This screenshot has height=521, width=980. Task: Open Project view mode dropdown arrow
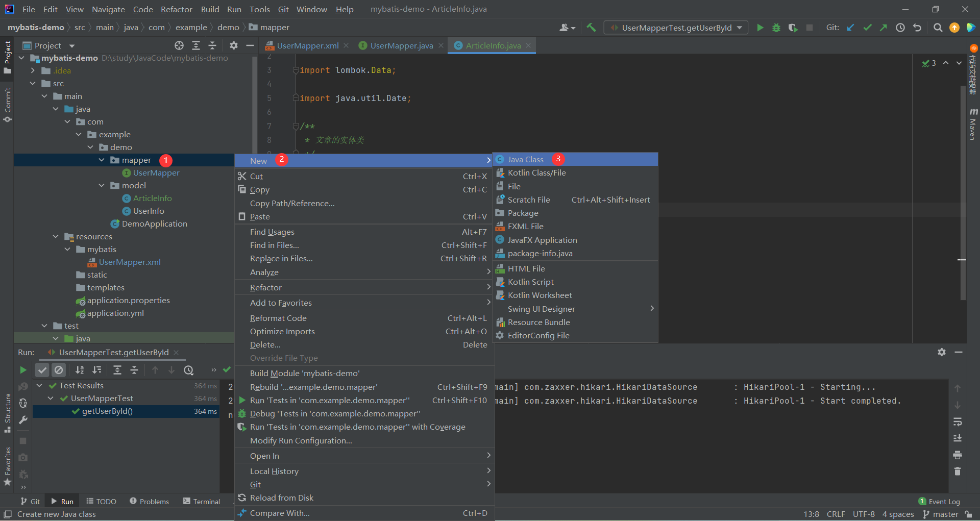pyautogui.click(x=72, y=46)
